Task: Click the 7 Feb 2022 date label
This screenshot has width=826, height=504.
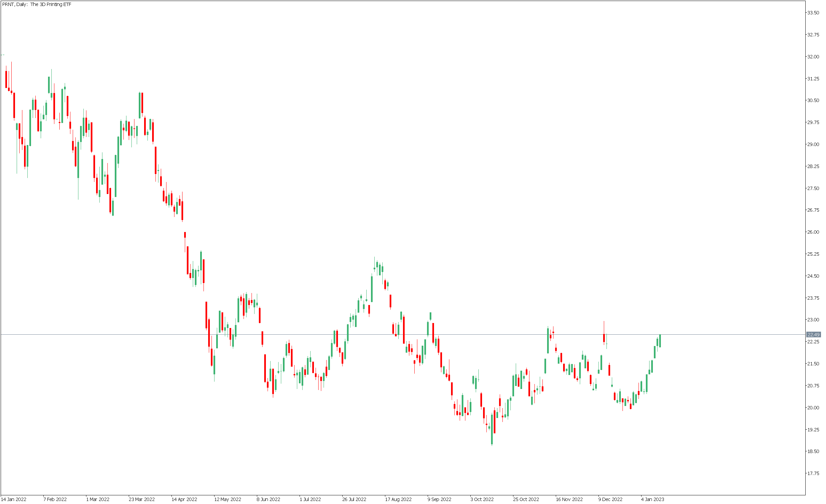Action: 55,499
